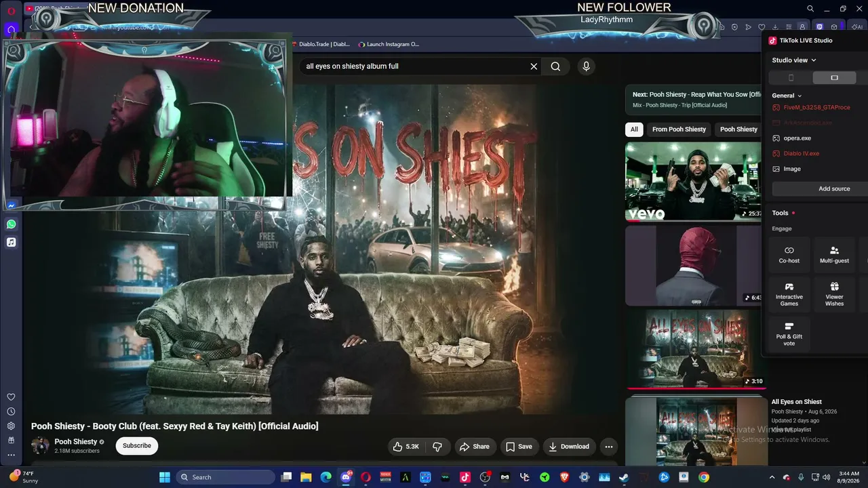Screen dimensions: 868x488
Task: Open Opera sidebar settings gear
Action: click(x=11, y=426)
